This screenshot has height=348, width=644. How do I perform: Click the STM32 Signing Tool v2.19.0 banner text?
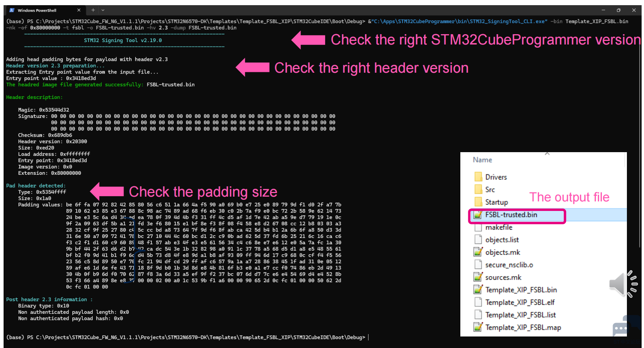123,40
